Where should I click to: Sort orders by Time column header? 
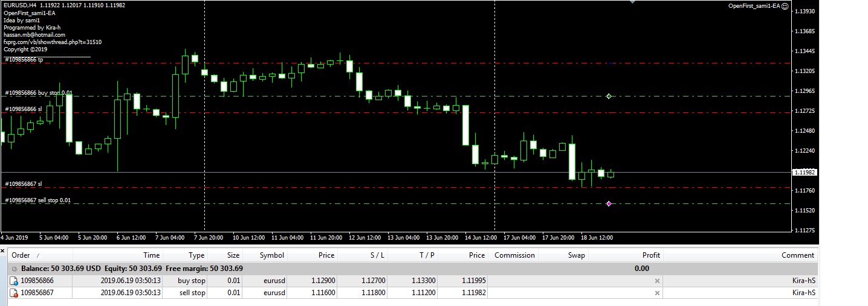[151, 255]
